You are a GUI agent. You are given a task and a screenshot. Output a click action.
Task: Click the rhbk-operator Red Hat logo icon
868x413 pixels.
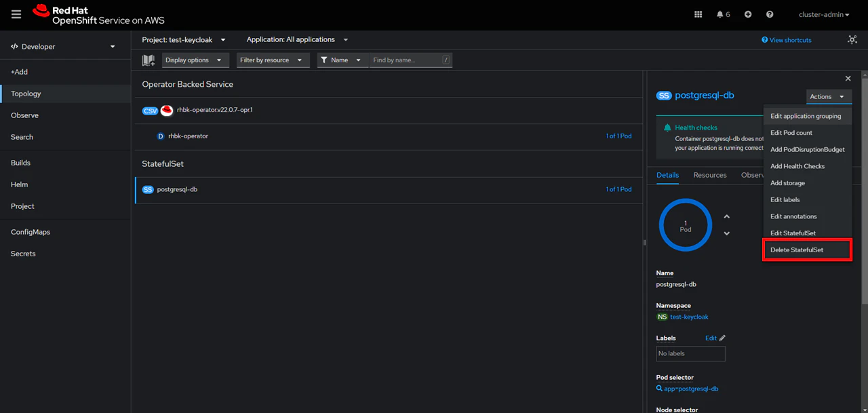point(167,111)
